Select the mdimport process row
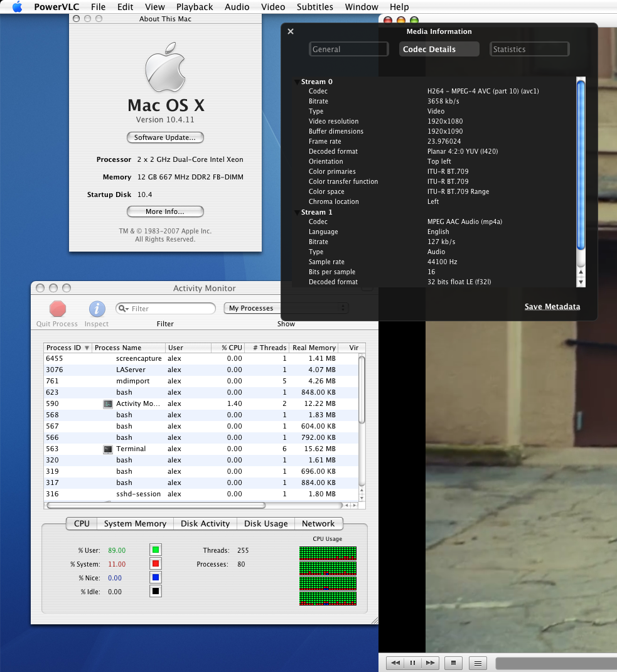Image resolution: width=617 pixels, height=672 pixels. pos(201,381)
